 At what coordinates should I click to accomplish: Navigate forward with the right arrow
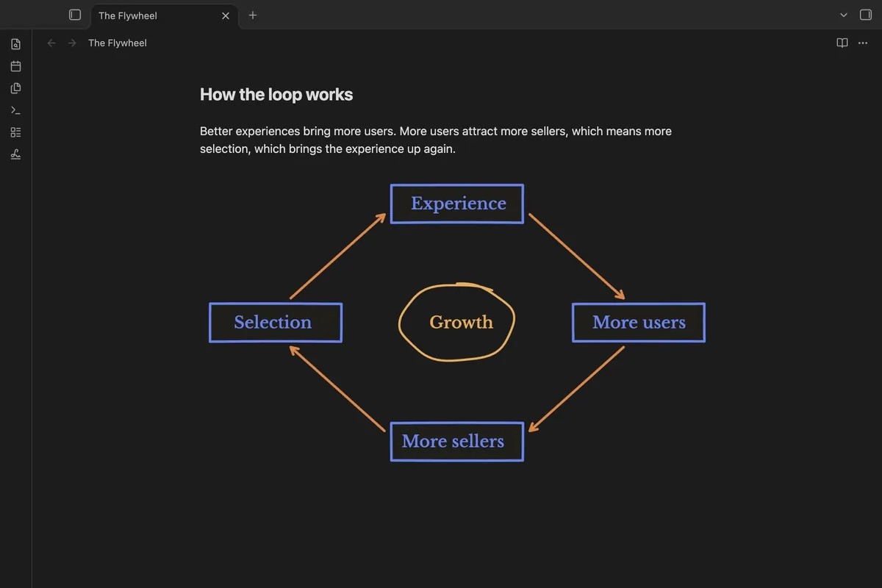[x=72, y=43]
